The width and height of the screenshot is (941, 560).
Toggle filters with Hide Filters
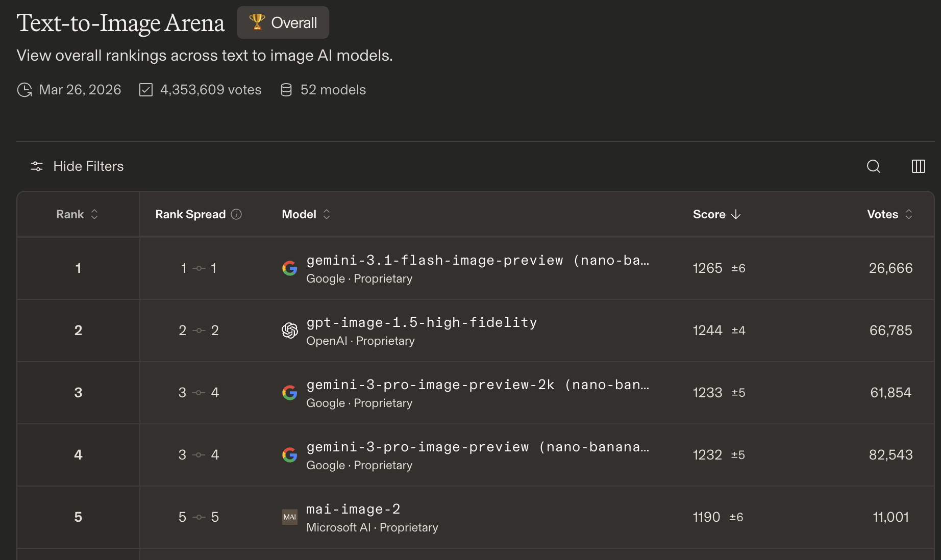[x=78, y=166]
